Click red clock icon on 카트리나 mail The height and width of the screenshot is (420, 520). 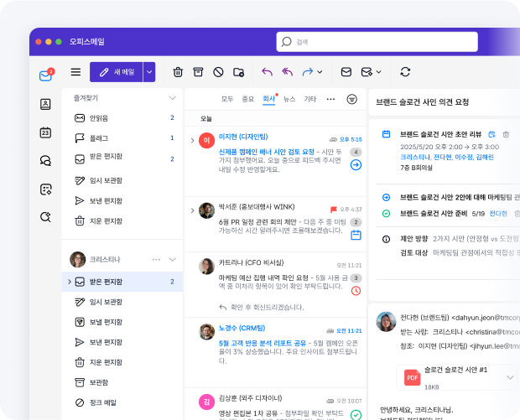356,291
